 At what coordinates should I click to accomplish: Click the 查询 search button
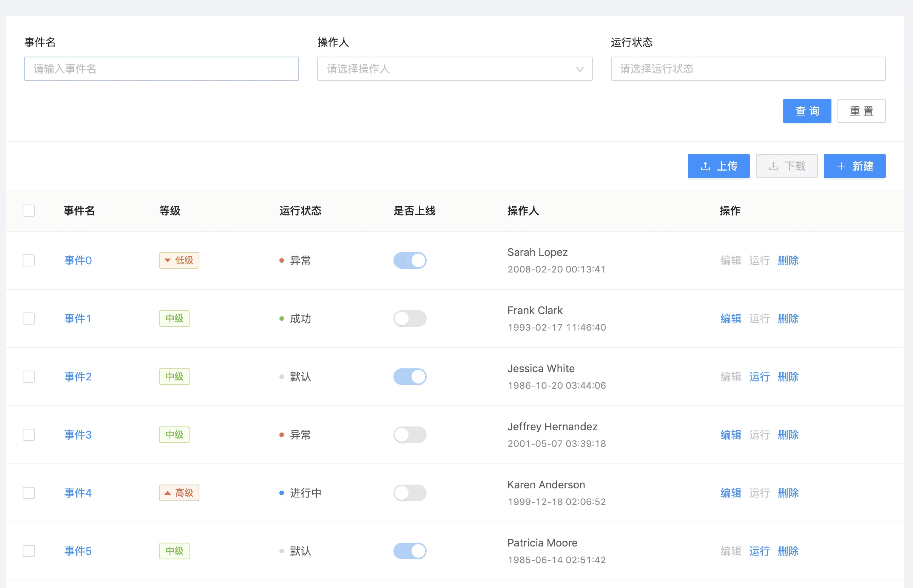807,111
